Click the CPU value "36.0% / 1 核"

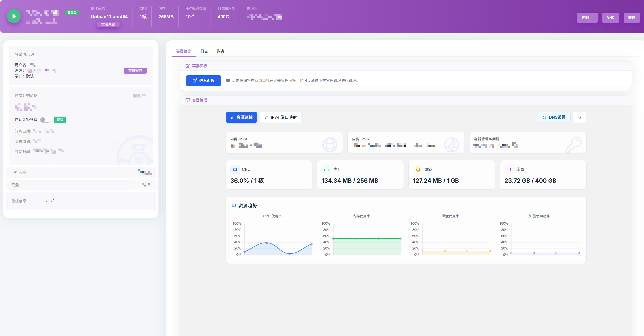pyautogui.click(x=247, y=181)
